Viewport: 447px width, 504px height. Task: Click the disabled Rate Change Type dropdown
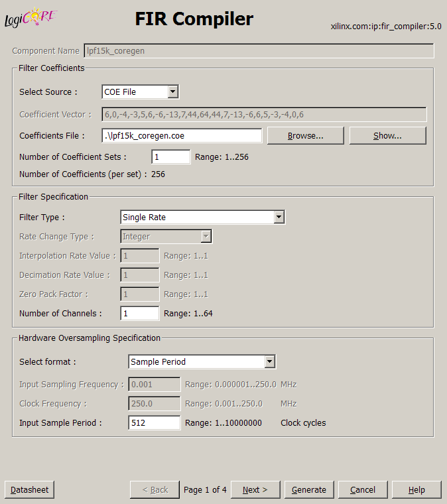click(x=166, y=237)
